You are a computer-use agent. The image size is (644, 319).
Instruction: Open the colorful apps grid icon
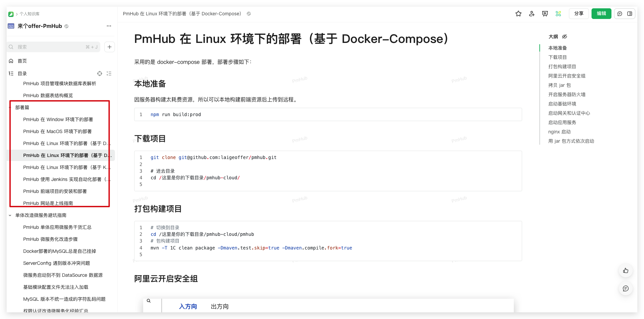pyautogui.click(x=558, y=14)
